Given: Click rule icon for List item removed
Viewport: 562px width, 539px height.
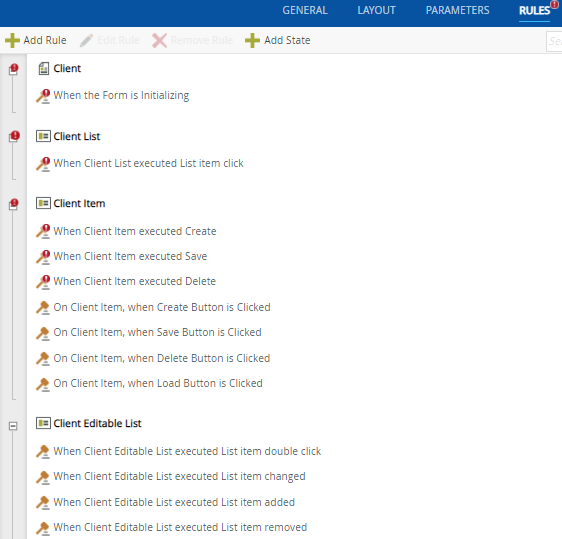Looking at the screenshot, I should [x=43, y=528].
